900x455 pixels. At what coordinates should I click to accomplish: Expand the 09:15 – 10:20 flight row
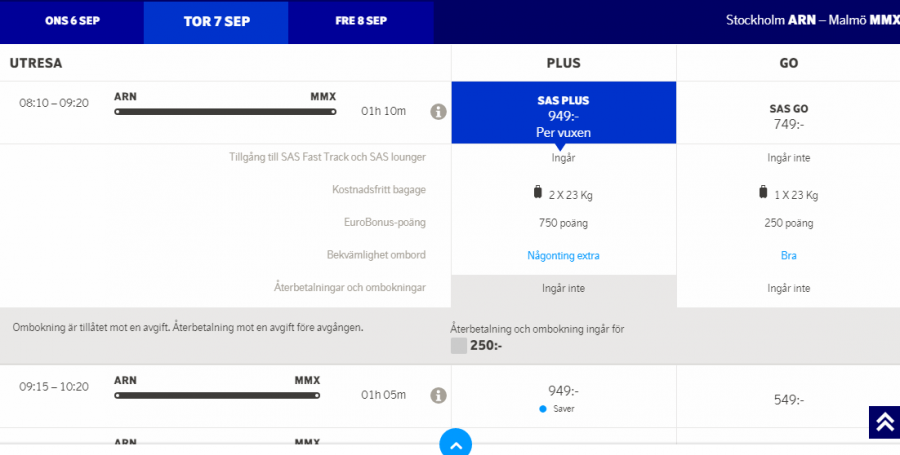tap(225, 395)
